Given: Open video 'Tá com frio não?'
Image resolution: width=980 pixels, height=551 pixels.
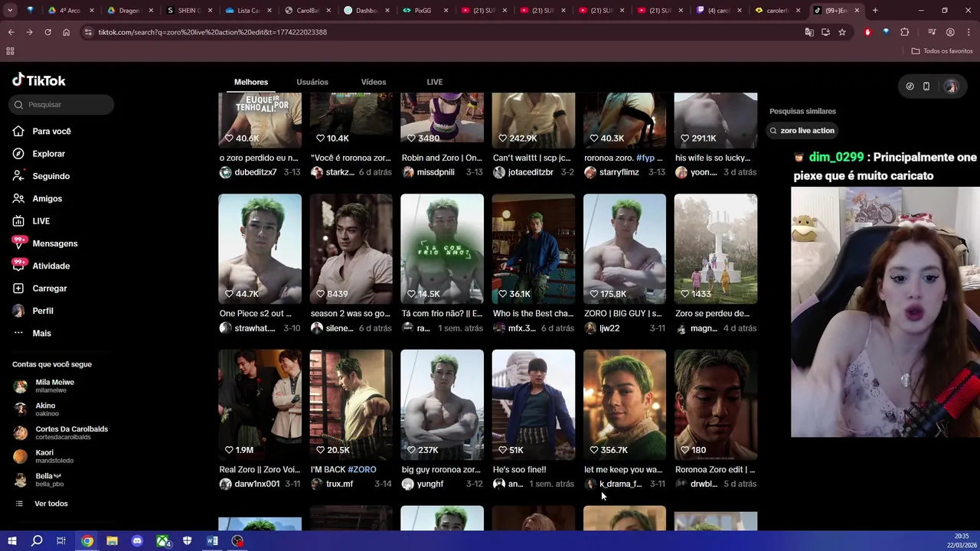Looking at the screenshot, I should pyautogui.click(x=442, y=249).
